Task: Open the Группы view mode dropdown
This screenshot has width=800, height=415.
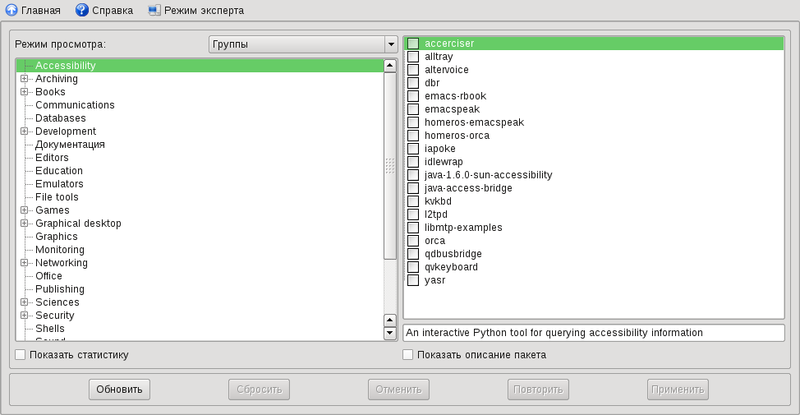Action: (303, 44)
